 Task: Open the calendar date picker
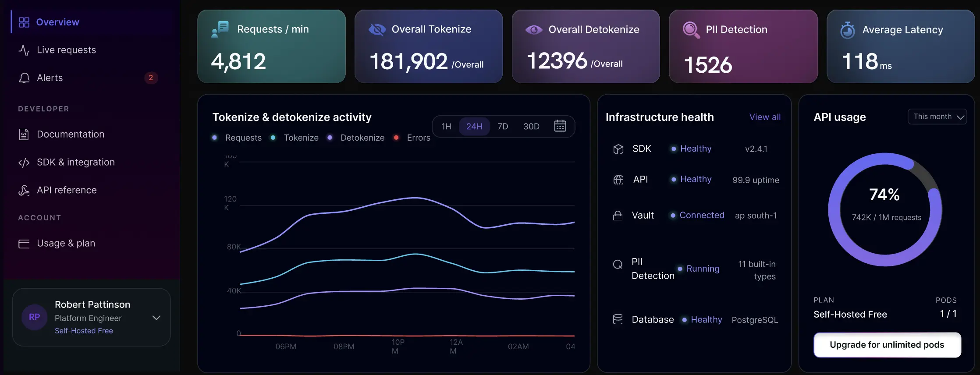560,126
